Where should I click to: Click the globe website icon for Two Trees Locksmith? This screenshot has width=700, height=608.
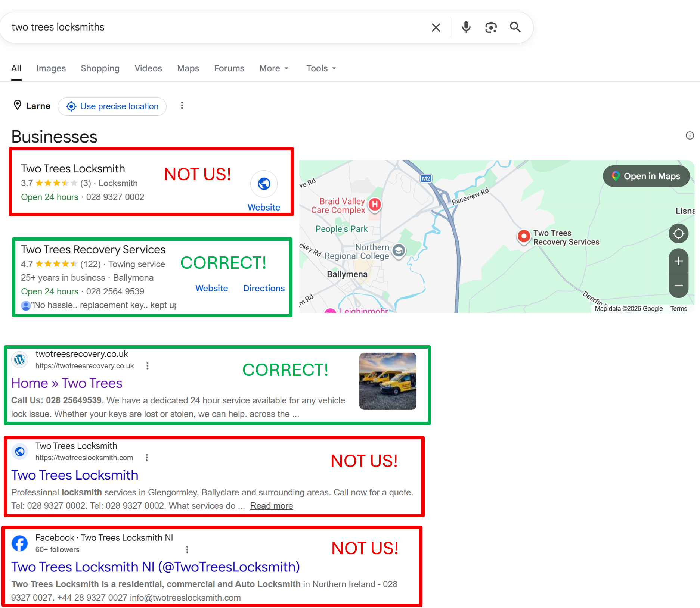[x=264, y=184]
